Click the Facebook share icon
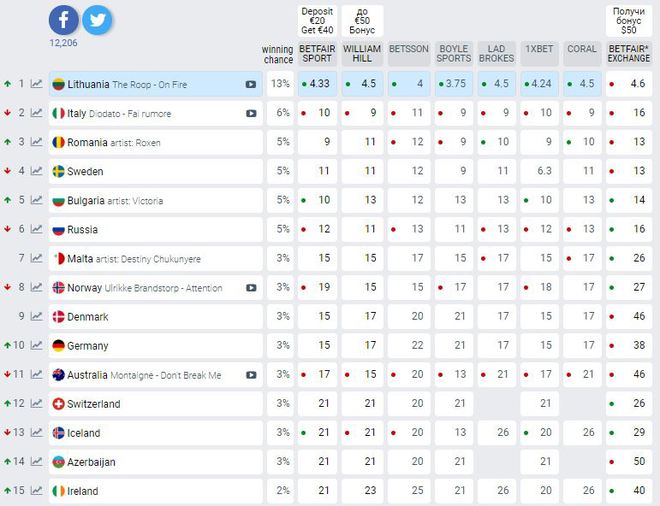The height and width of the screenshot is (506, 660). [63, 20]
